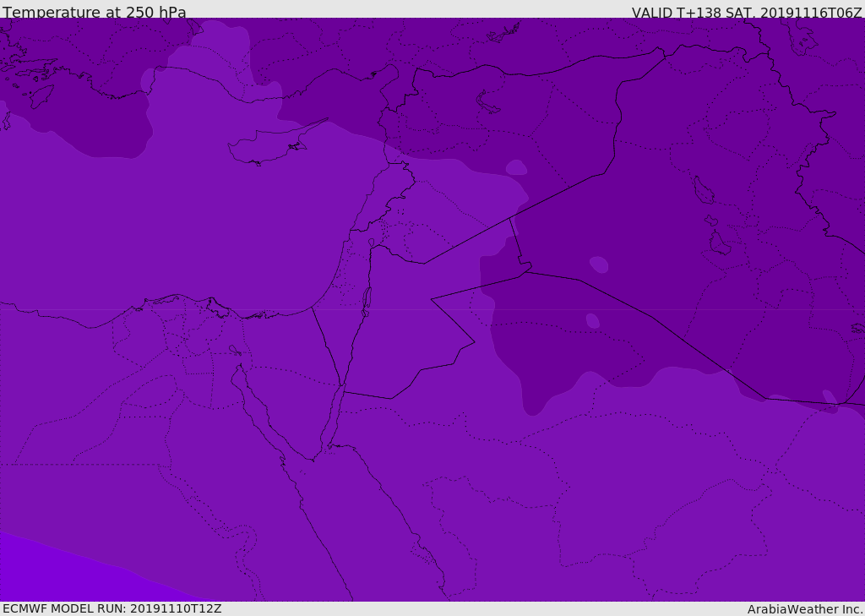Click the "Temperature at 250 hPa" title

coord(94,12)
